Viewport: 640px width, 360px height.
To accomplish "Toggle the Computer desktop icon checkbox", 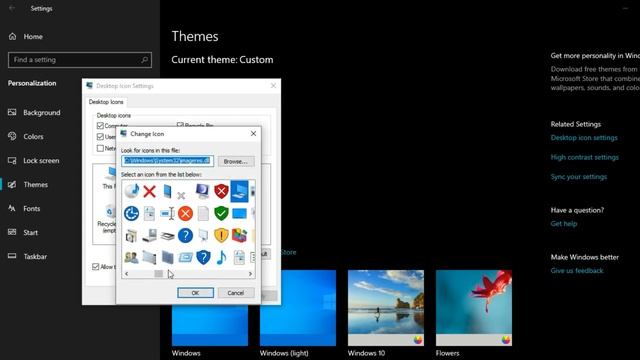I will pos(100,125).
